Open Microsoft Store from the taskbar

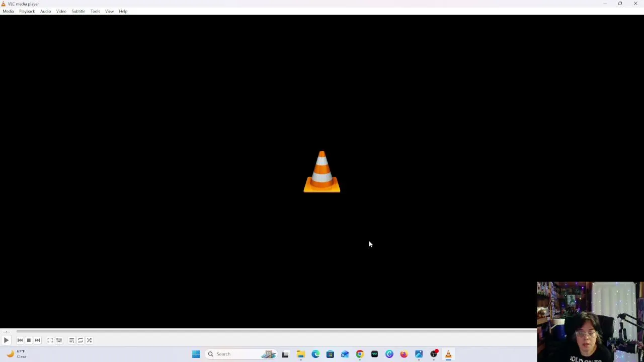tap(330, 354)
